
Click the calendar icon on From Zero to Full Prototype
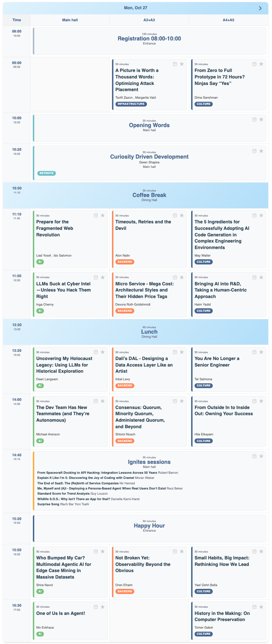tap(254, 64)
